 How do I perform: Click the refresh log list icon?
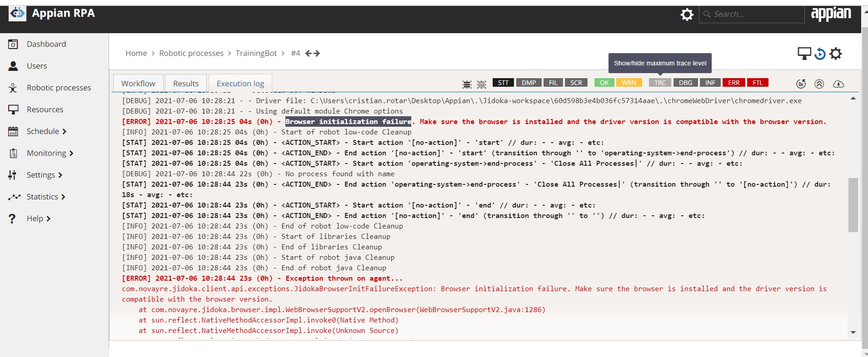click(801, 84)
